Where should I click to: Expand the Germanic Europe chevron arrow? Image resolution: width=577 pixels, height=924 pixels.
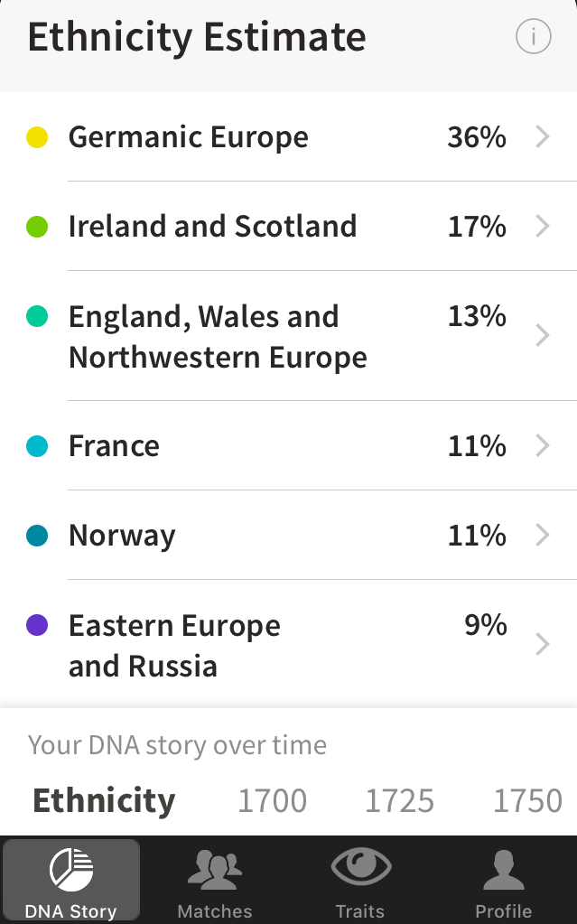point(543,137)
